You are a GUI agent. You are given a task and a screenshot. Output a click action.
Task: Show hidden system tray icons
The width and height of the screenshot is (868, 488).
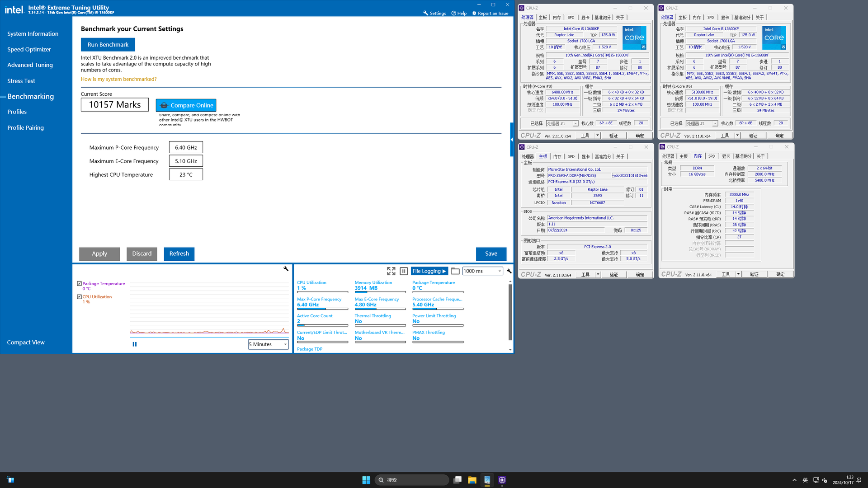pos(794,480)
